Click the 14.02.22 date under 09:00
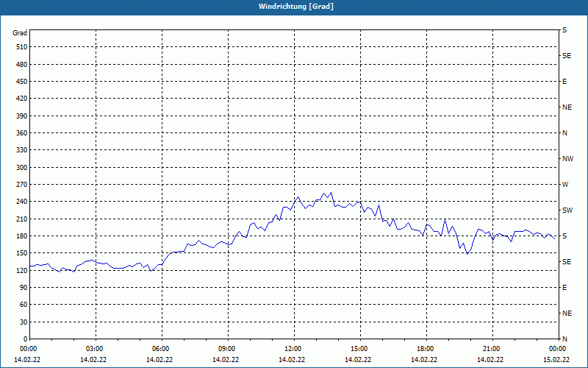Image resolution: width=588 pixels, height=368 pixels. point(226,360)
